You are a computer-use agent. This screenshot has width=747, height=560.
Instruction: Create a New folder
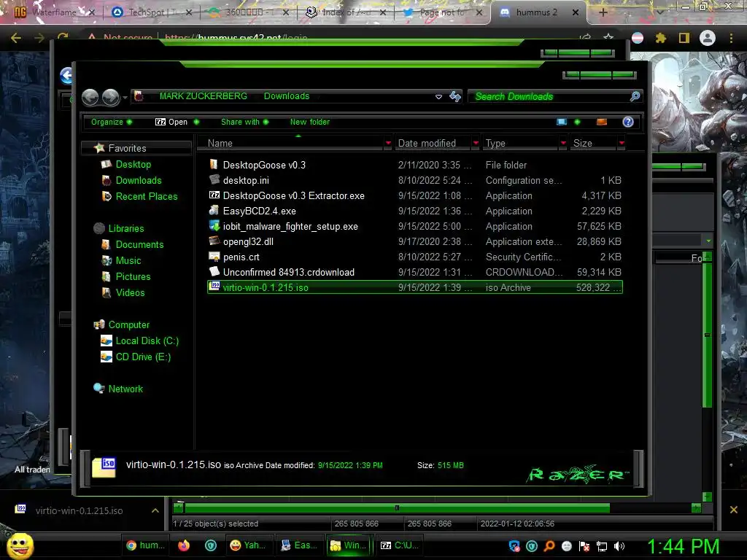309,122
